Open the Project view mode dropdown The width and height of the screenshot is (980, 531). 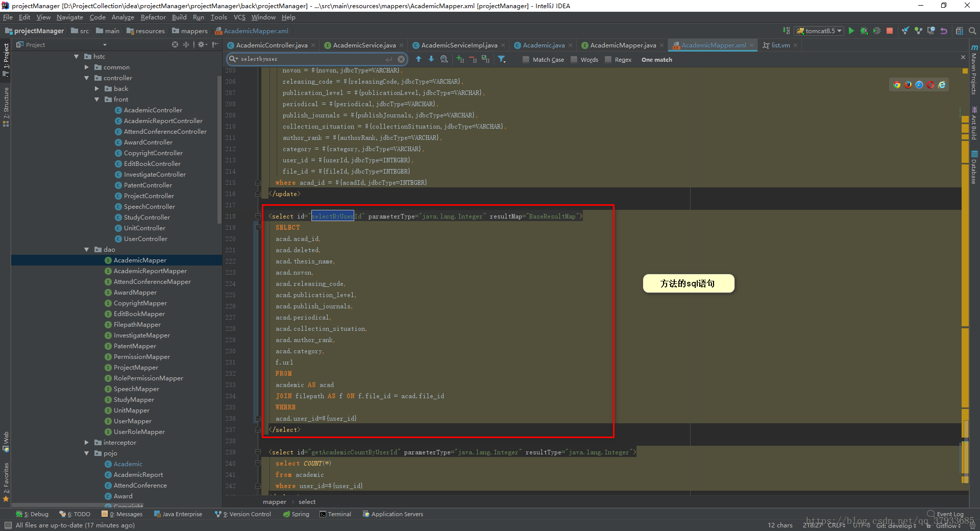click(105, 45)
